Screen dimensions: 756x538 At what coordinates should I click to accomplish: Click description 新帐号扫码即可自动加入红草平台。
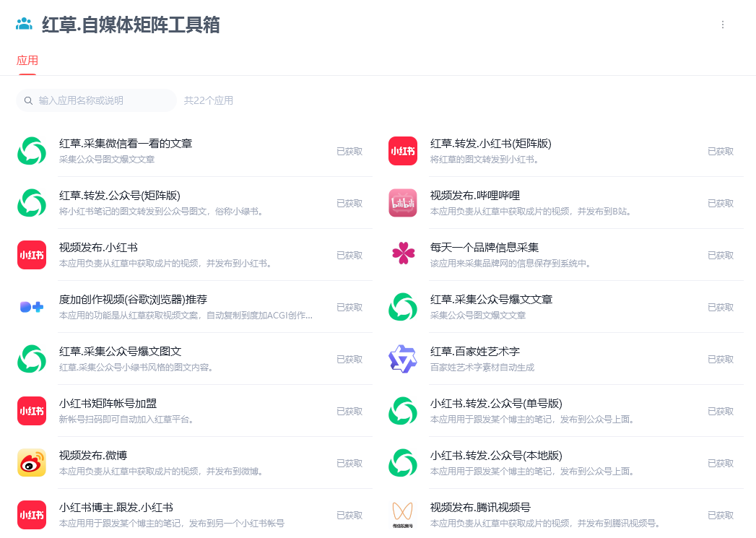point(127,420)
